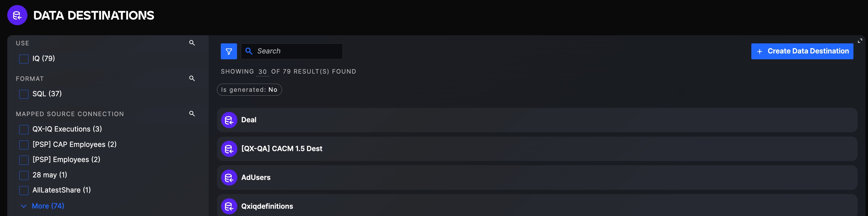Click the Deal destination icon
The width and height of the screenshot is (868, 216).
click(x=229, y=120)
